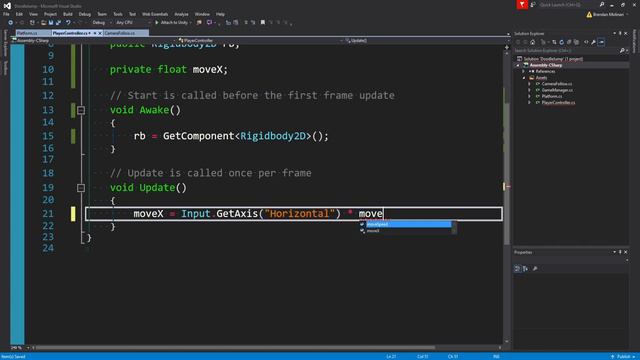Open the Analyze menu
The width and height of the screenshot is (640, 360).
(181, 14)
